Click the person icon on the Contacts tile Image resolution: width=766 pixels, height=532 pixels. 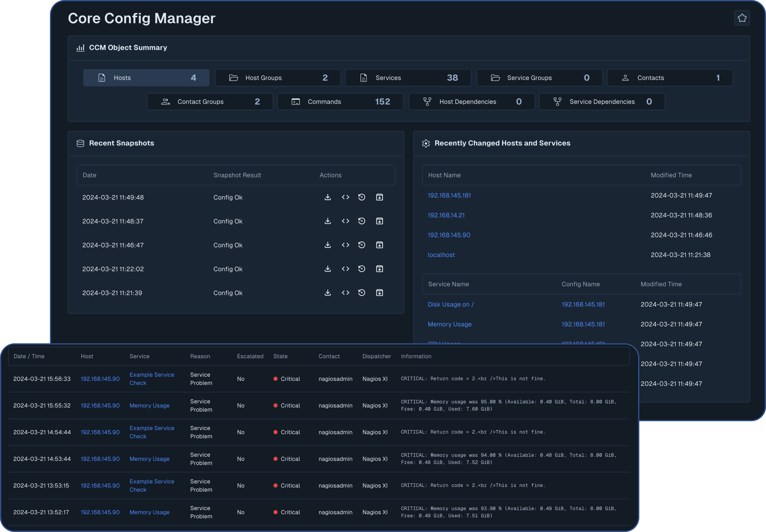tap(625, 77)
